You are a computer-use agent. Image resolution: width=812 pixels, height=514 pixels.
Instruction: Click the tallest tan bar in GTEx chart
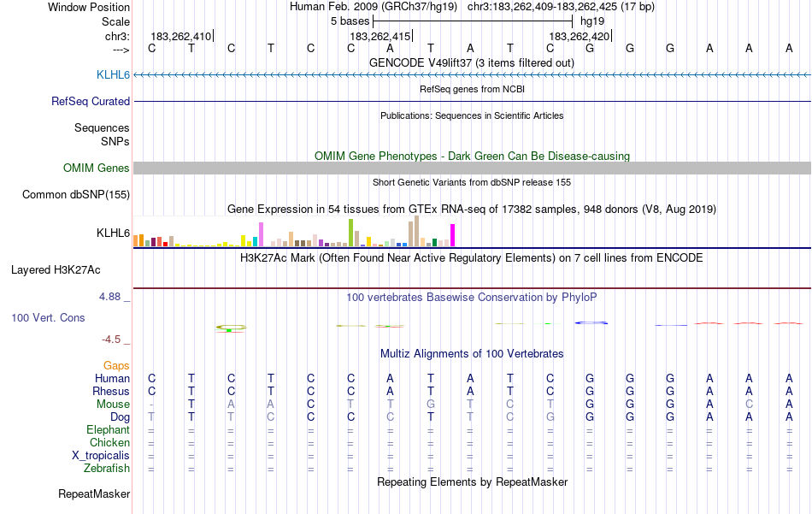416,231
